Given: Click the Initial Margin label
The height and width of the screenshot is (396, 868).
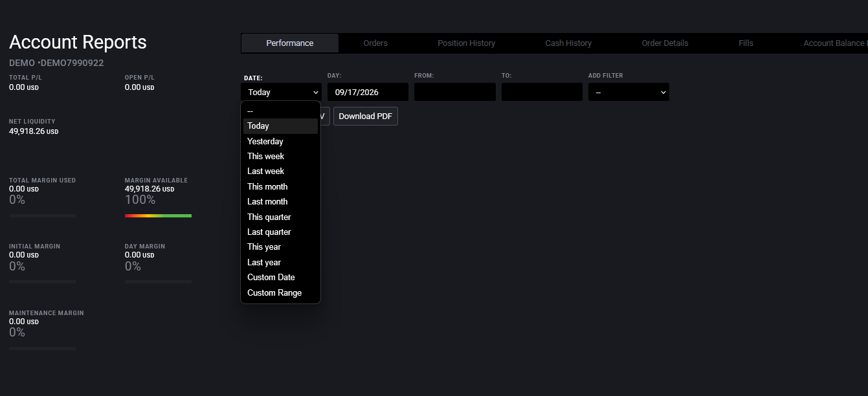Looking at the screenshot, I should pos(34,247).
